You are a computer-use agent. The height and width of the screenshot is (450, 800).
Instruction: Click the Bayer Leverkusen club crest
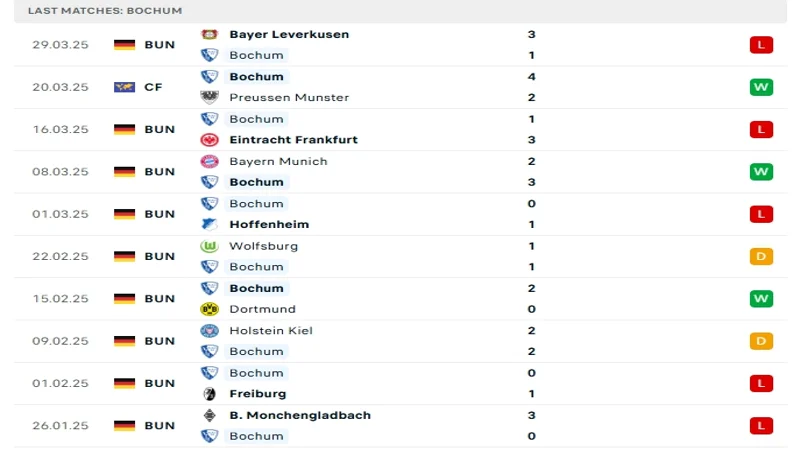point(209,34)
